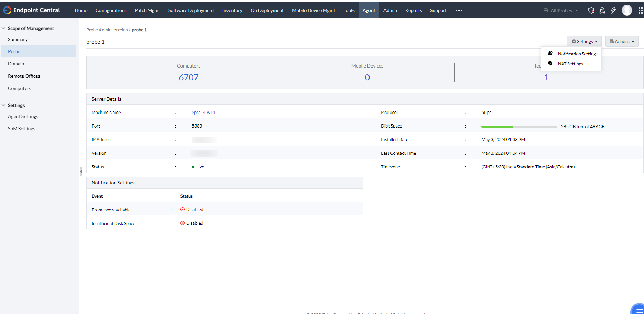Click the Disk Space usage bar
Screen dimensions: 644x314
click(519, 126)
